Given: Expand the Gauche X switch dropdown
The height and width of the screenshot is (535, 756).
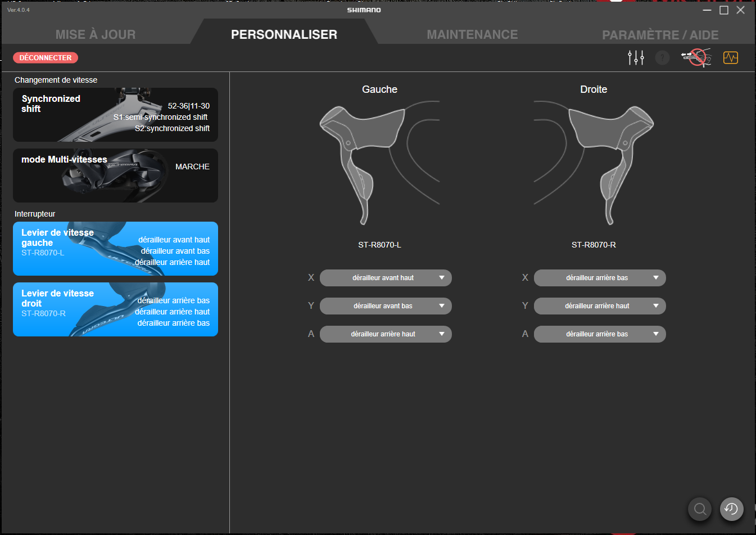Looking at the screenshot, I should [x=386, y=278].
